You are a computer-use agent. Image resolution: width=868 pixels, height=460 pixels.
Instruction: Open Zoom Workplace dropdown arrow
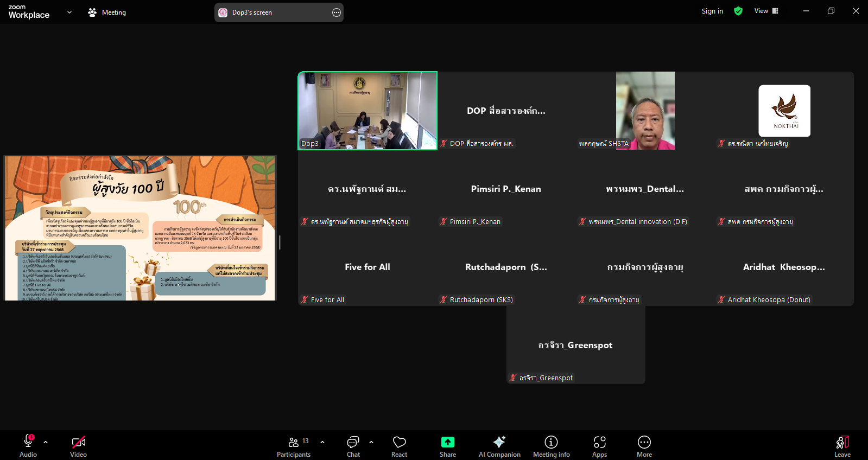pyautogui.click(x=69, y=12)
